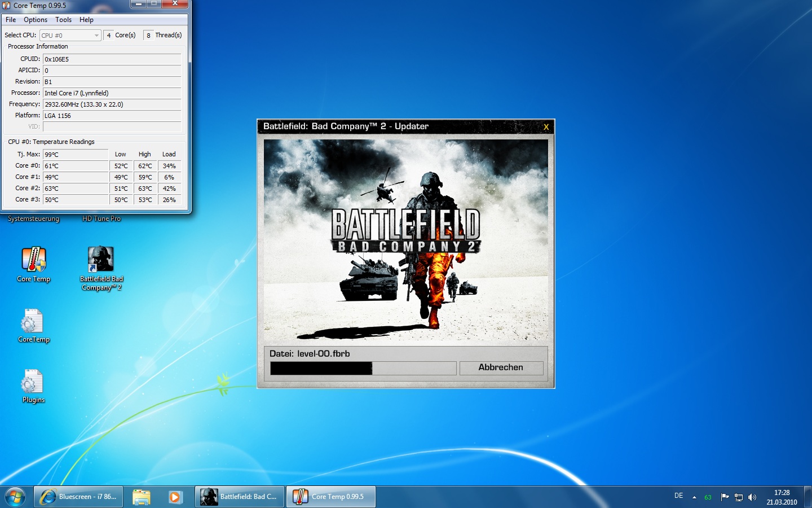Click the Revision field B1
Image resolution: width=812 pixels, height=508 pixels.
click(x=112, y=82)
